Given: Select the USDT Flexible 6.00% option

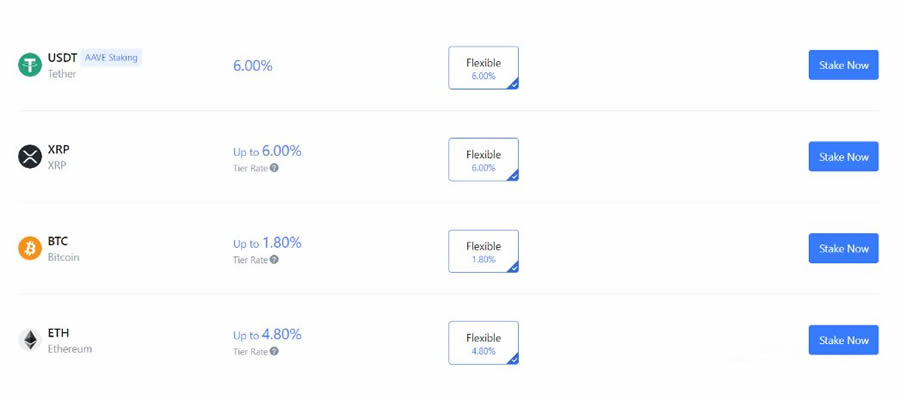Looking at the screenshot, I should pos(483,68).
